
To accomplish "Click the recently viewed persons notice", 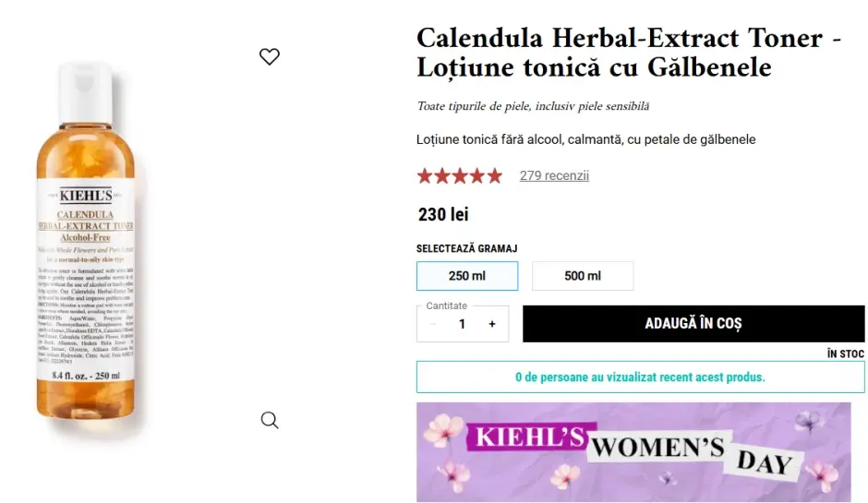I will pos(640,377).
